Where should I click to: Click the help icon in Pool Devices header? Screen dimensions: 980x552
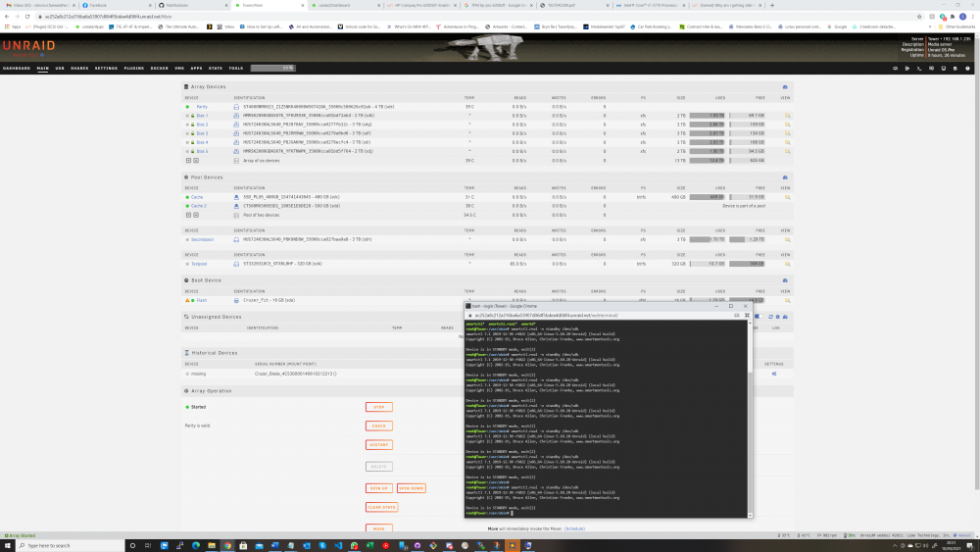[785, 177]
